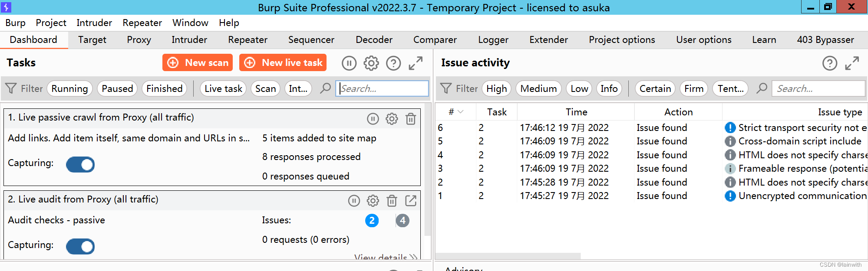Toggle the Certain confidence filter
868x271 pixels.
click(x=655, y=88)
